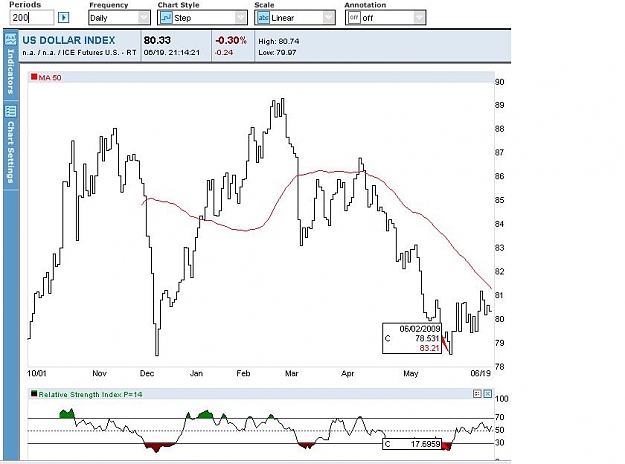625x464 pixels.
Task: Click the MA 50 red legend swatch
Action: (34, 77)
